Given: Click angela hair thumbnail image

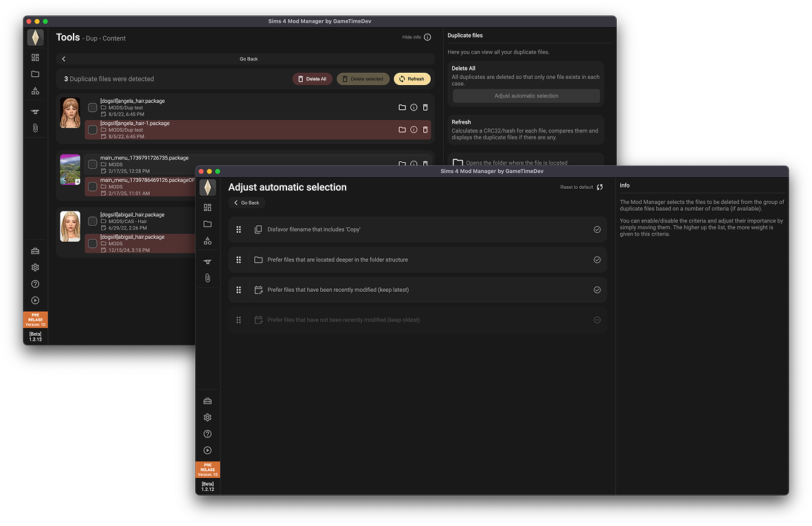Looking at the screenshot, I should (x=70, y=113).
